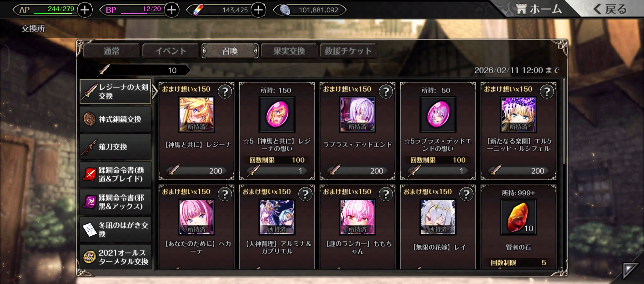Switch to the 通常 tab
The height and width of the screenshot is (284, 644).
(x=111, y=51)
